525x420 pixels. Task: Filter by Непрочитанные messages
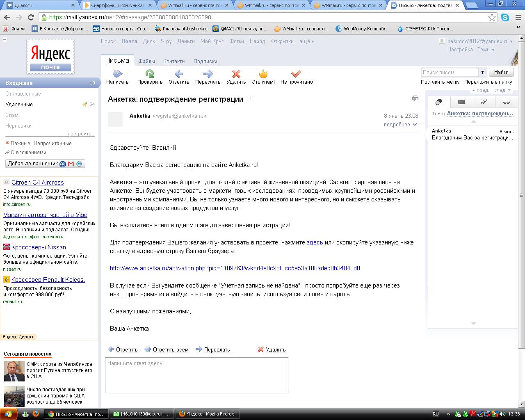pos(52,143)
